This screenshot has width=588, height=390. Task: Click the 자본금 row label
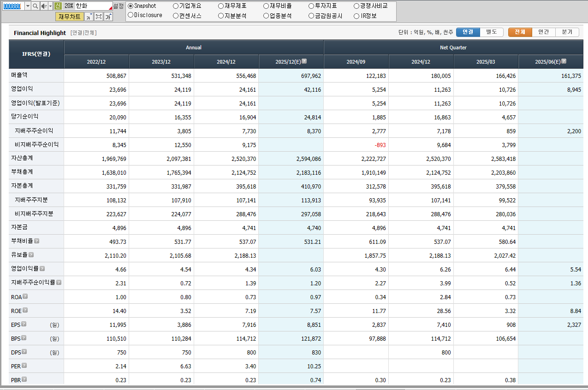click(19, 227)
